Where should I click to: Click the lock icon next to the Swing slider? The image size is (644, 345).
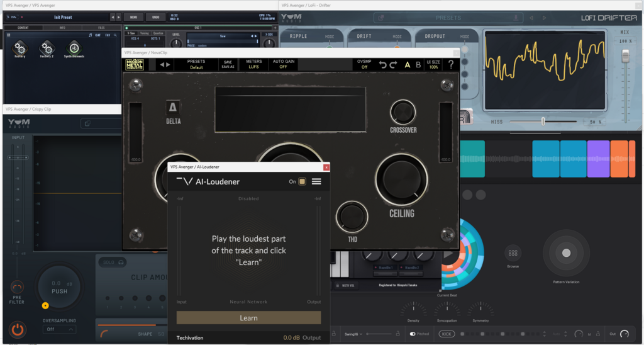(x=397, y=334)
